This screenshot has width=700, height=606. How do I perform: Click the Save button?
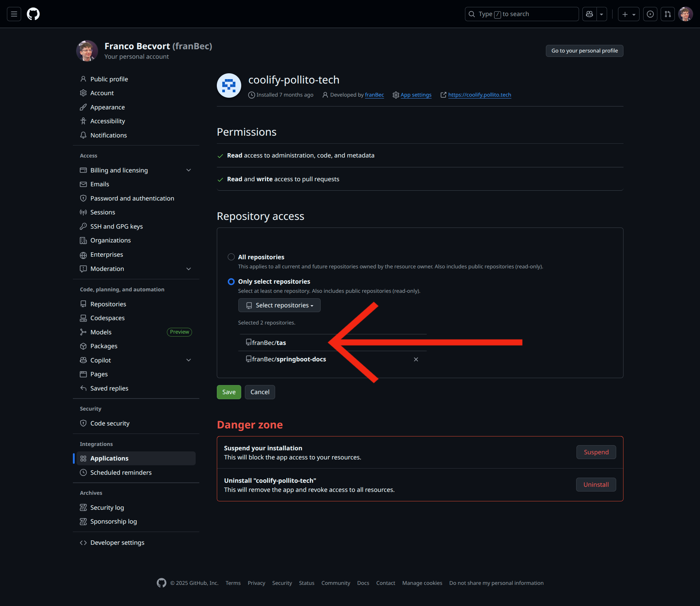[x=228, y=392]
